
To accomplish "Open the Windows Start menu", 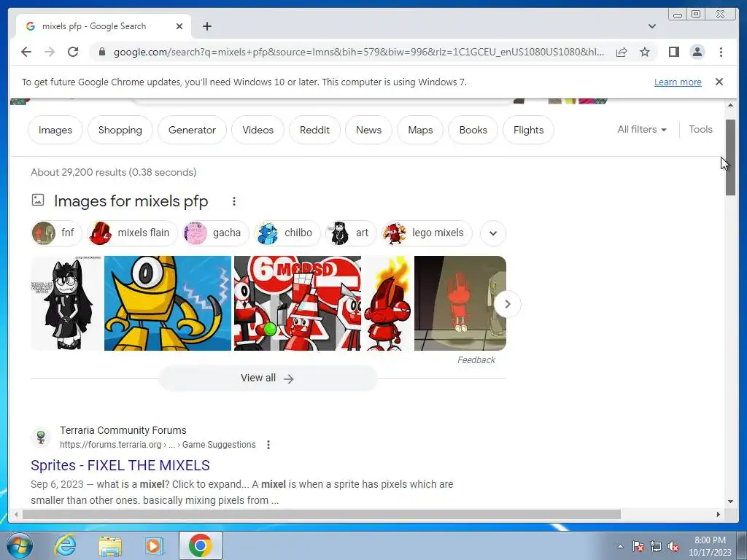I will pos(20,545).
